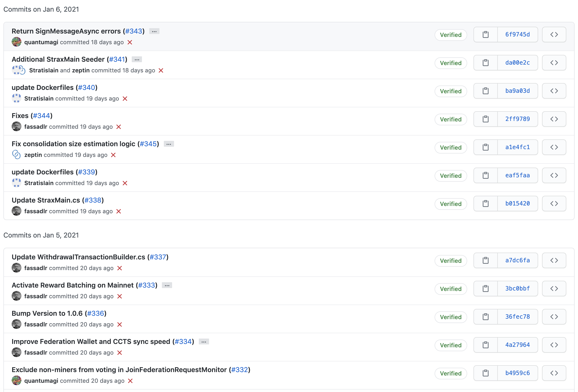Expand Activate Reward Batching commit message
The height and width of the screenshot is (392, 578).
[167, 285]
